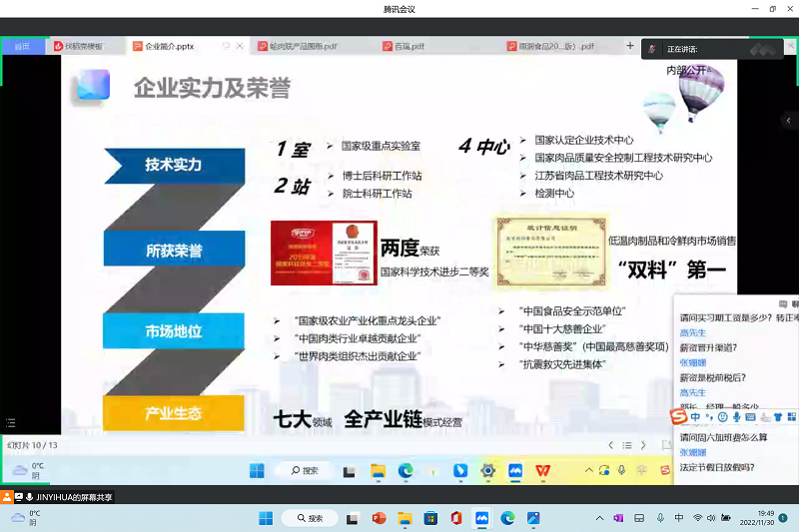
Task: Open the weather widget on taskbar
Action: click(25, 517)
